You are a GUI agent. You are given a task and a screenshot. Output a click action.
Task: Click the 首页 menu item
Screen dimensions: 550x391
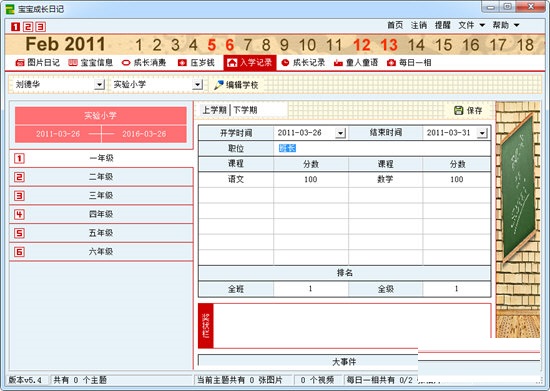point(395,25)
